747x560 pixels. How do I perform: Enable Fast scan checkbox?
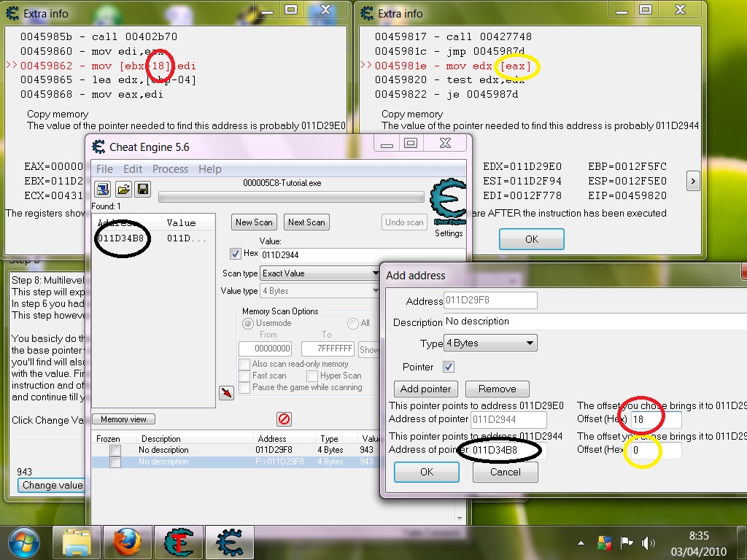point(244,376)
